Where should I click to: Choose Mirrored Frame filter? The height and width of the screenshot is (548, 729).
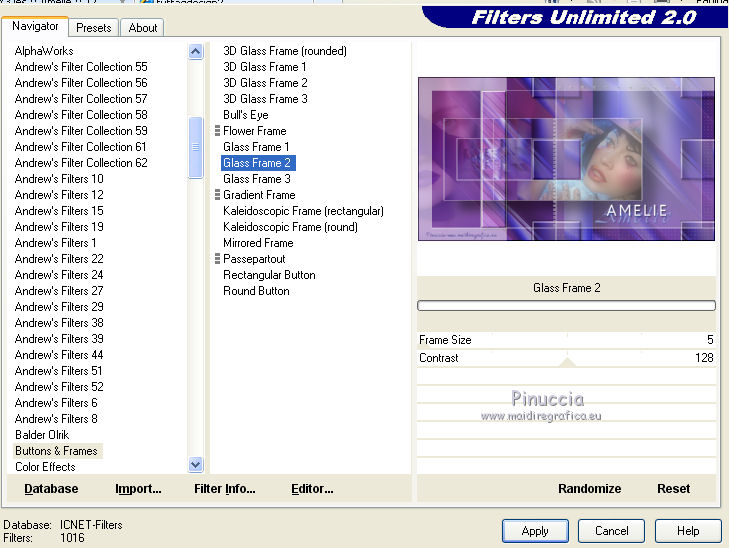(x=258, y=243)
